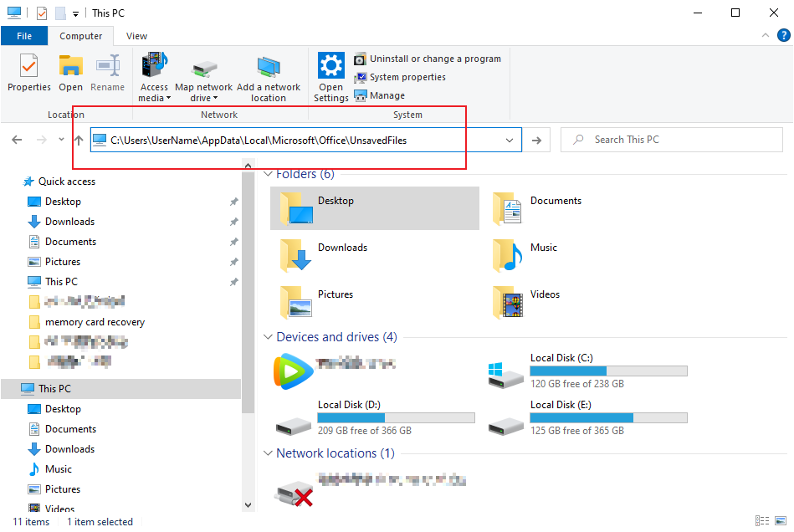This screenshot has height=532, width=794.
Task: Switch to the View tab
Action: 136,36
